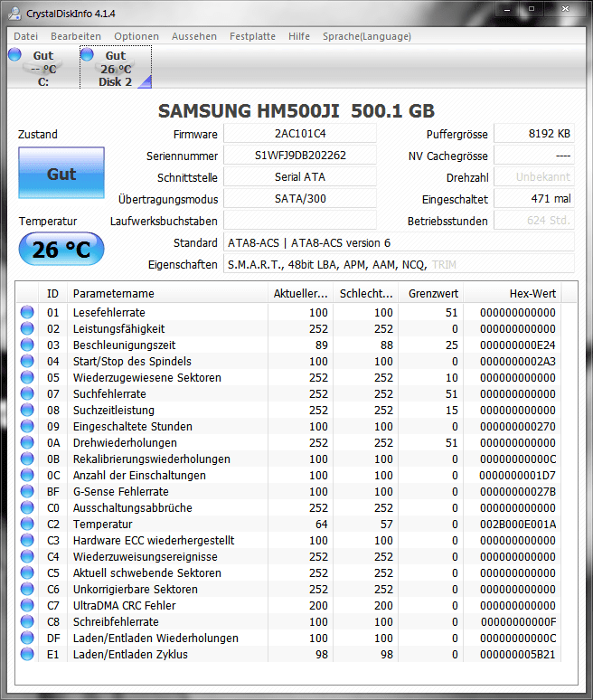Click the Grenzwert column header
593x700 pixels.
pos(431,293)
